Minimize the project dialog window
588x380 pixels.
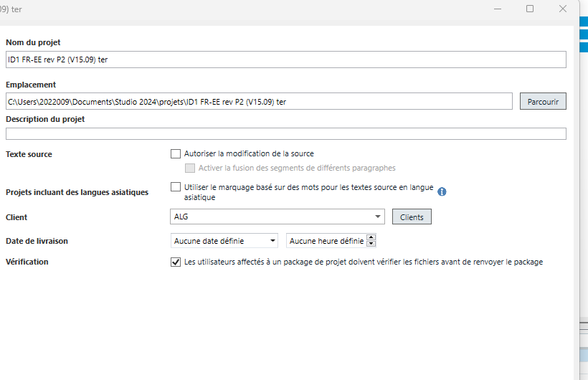498,9
